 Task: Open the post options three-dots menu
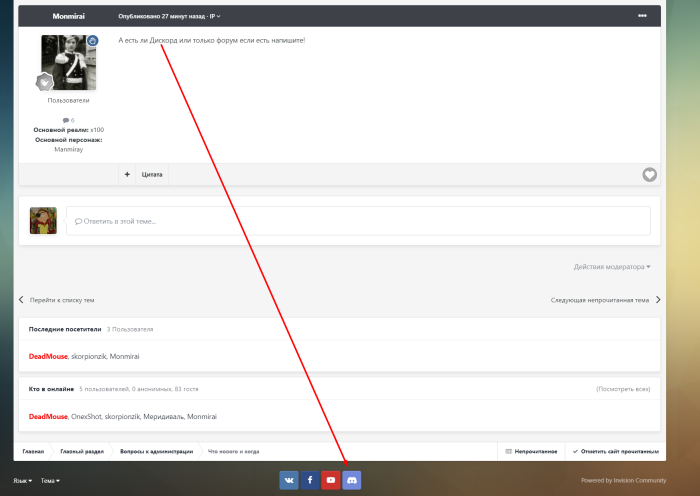642,16
